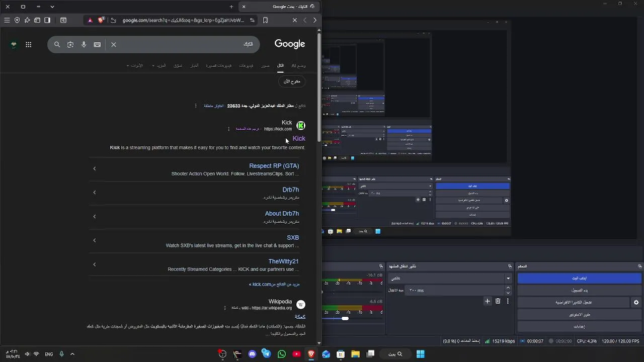The image size is (644, 362).
Task: Expand the About Drb7h row chevron
Action: [95, 216]
